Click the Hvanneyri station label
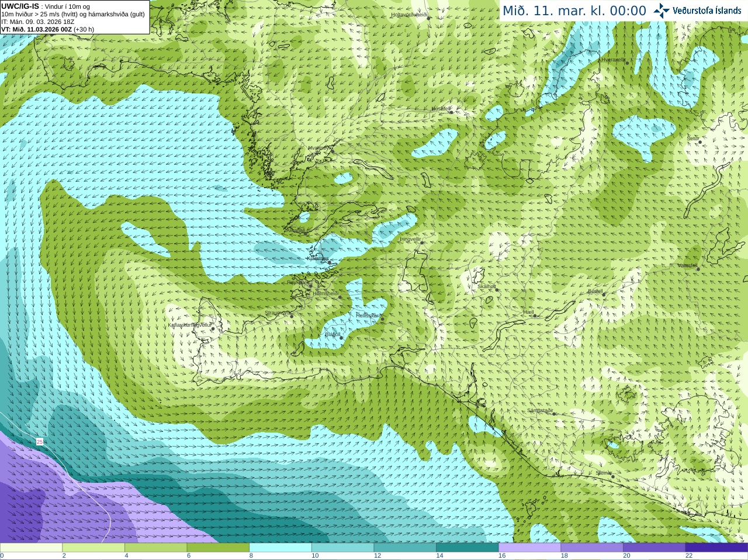 point(319,148)
